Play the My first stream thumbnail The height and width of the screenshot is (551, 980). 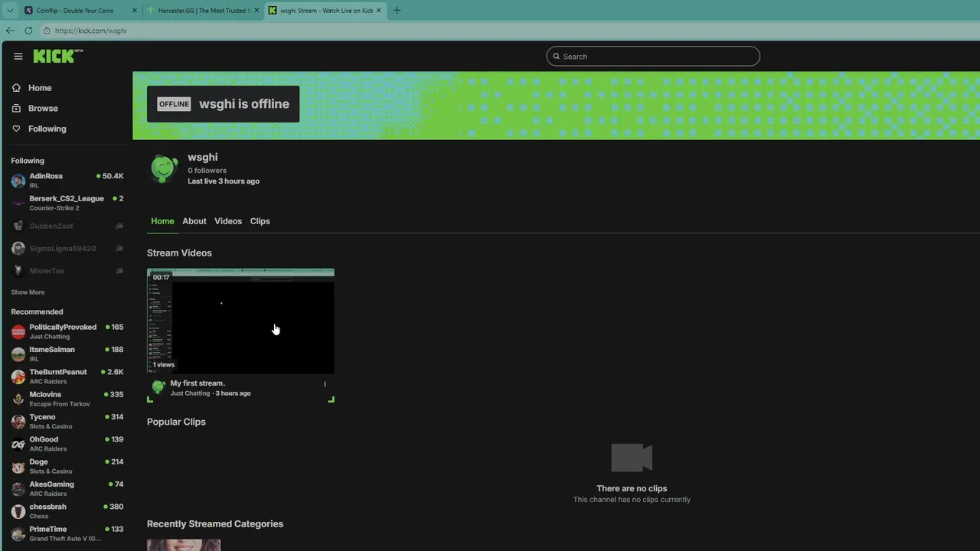(240, 321)
